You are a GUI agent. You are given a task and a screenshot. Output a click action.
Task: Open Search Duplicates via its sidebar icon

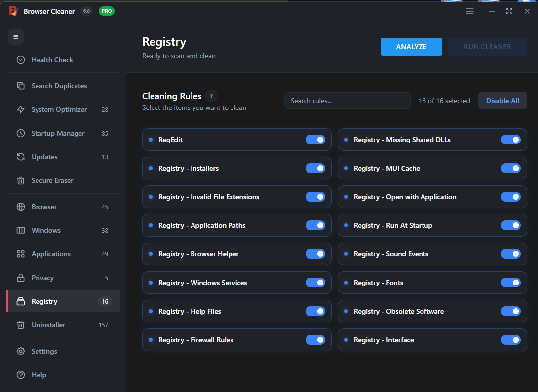pos(21,86)
